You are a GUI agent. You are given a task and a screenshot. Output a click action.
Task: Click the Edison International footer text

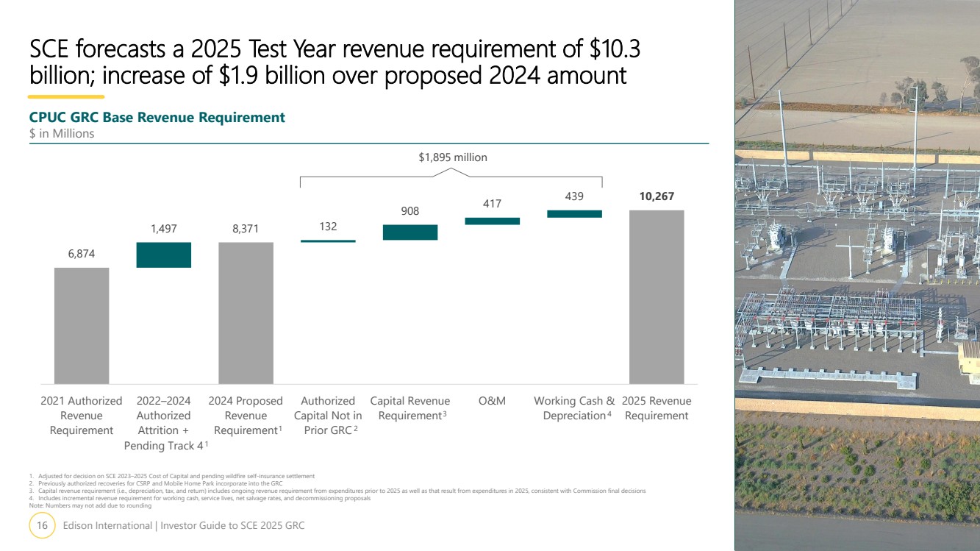click(184, 526)
